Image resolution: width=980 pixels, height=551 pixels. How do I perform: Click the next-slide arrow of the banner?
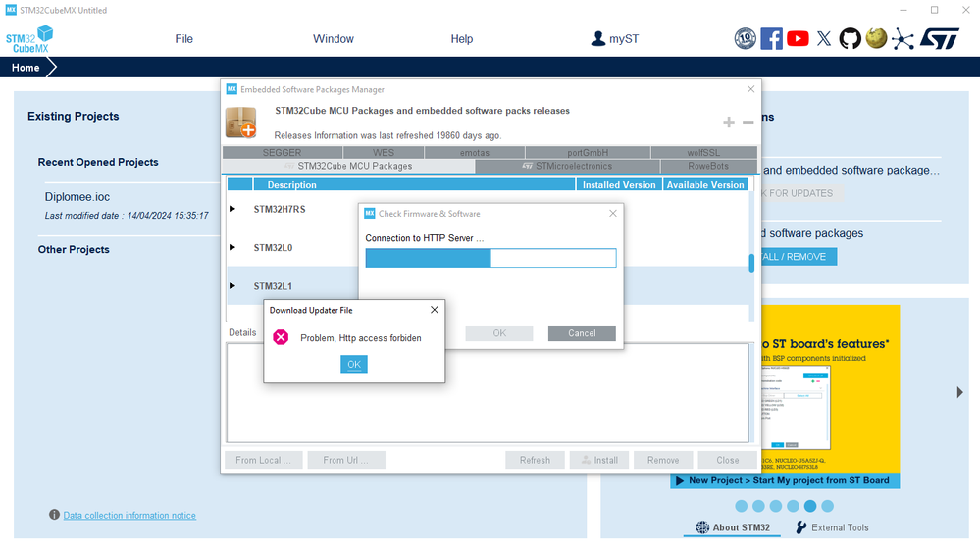pos(960,392)
